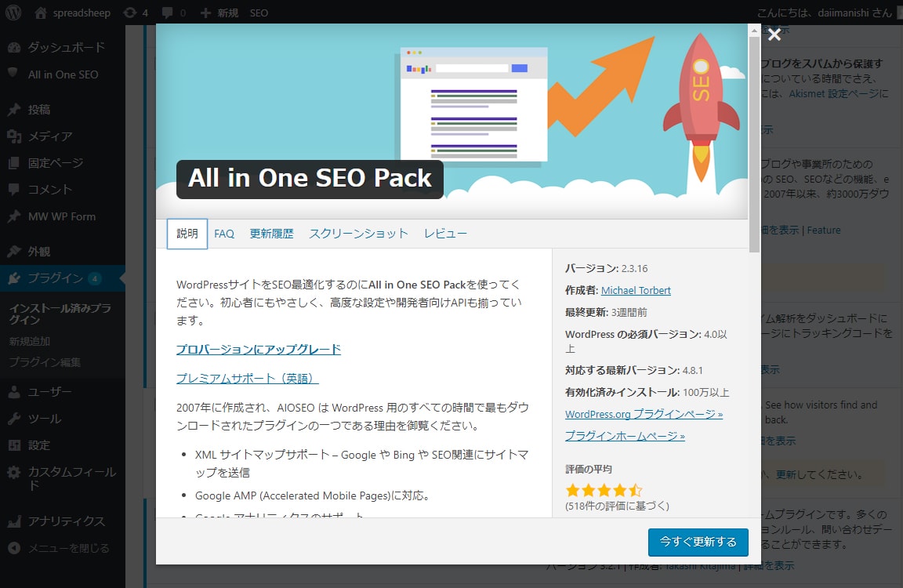Follow the プロバージョンにアップグレード link
The width and height of the screenshot is (903, 588).
coord(259,350)
